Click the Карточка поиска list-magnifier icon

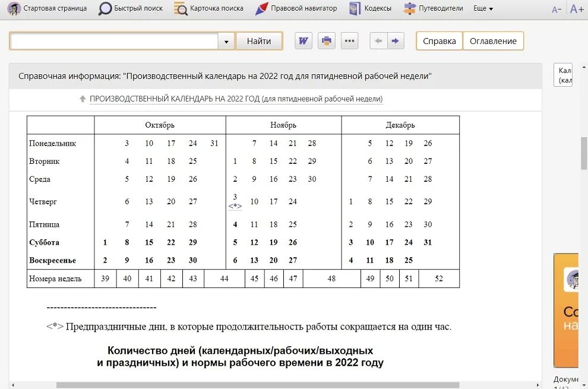point(181,9)
